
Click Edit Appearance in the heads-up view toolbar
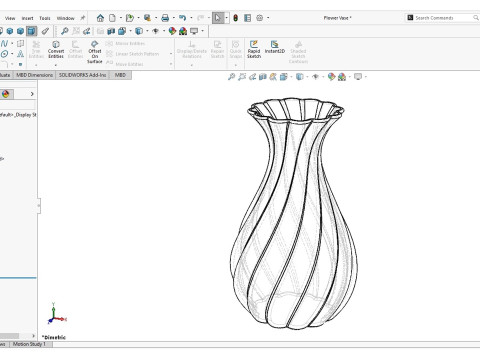(x=331, y=77)
